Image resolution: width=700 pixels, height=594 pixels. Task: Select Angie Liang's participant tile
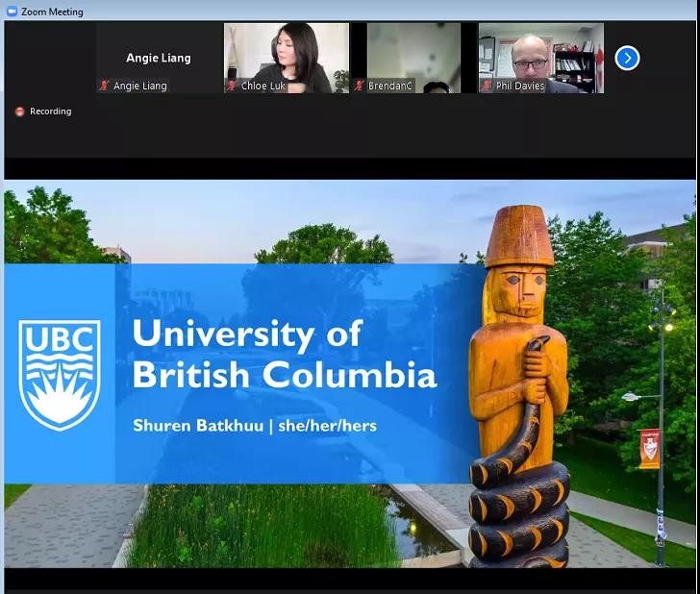tap(159, 58)
